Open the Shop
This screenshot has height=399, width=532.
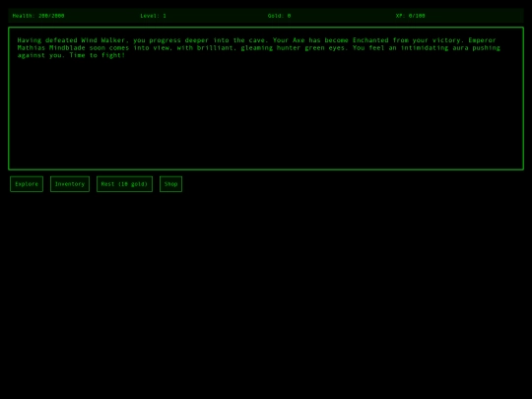pos(170,184)
